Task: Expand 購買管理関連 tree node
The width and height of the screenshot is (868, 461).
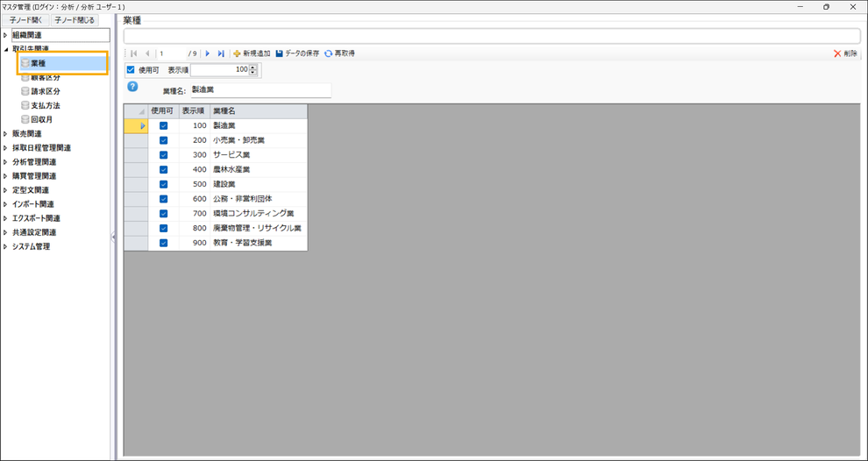Action: coord(5,176)
